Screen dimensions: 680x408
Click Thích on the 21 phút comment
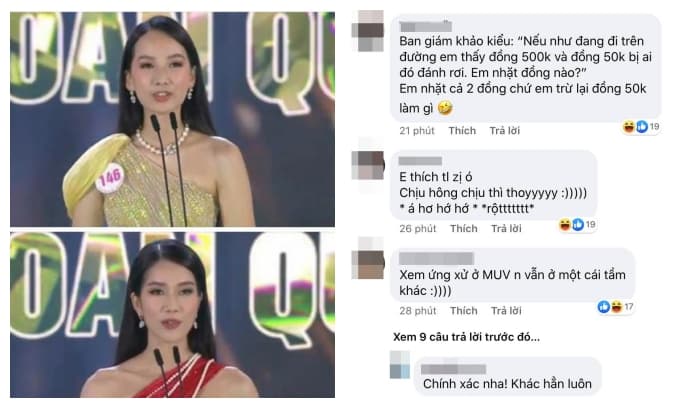[462, 131]
